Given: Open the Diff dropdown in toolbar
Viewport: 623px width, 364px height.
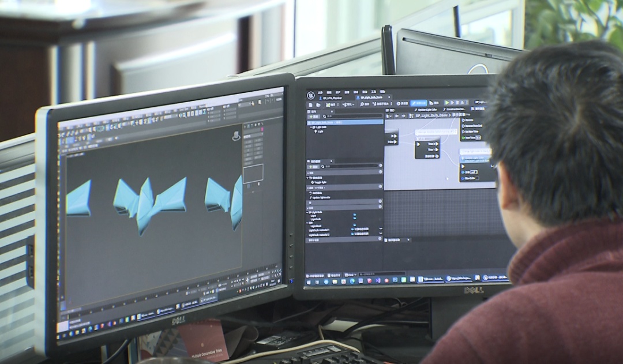Looking at the screenshot, I should (348, 104).
